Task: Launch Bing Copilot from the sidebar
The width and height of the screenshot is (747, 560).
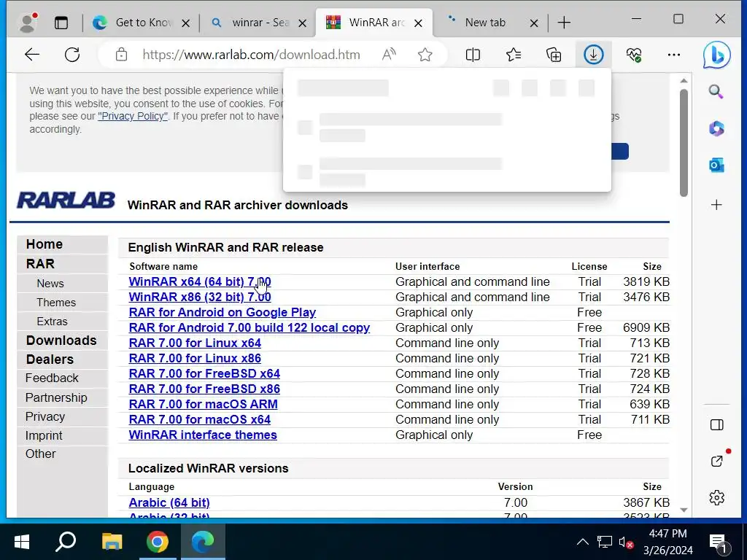Action: (716, 55)
